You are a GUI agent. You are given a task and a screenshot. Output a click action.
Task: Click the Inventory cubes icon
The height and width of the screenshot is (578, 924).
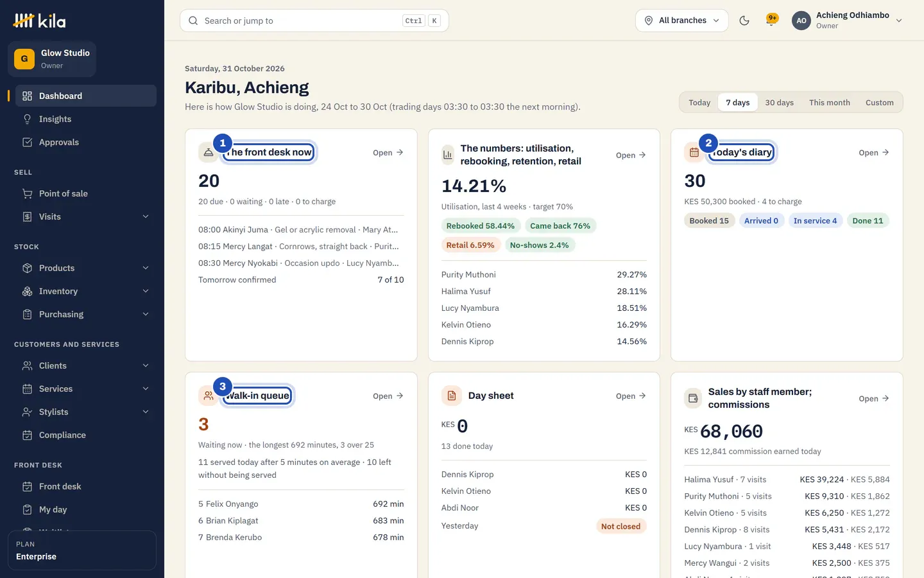27,291
